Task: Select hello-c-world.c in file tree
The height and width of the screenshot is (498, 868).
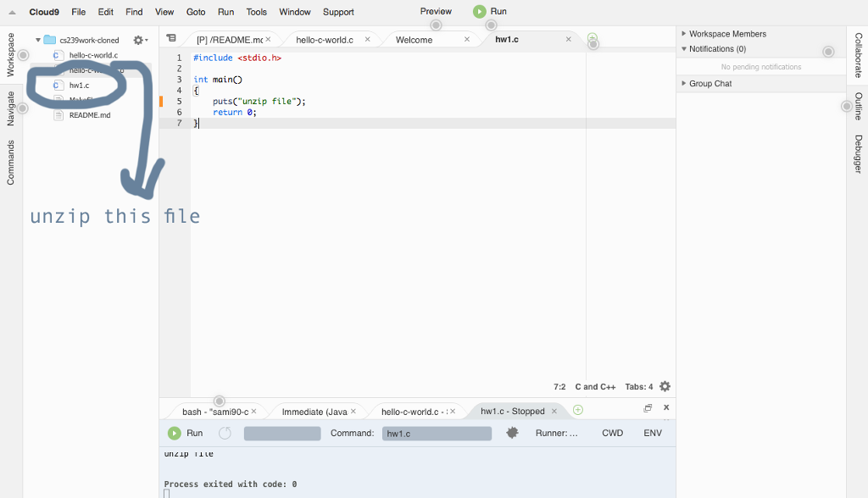Action: [x=93, y=55]
